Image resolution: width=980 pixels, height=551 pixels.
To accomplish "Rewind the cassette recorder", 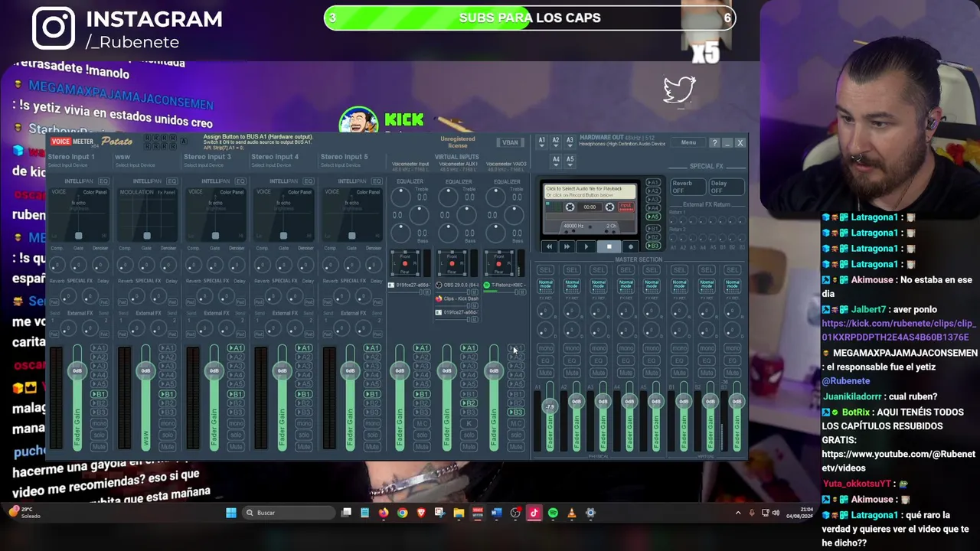I will 549,246.
